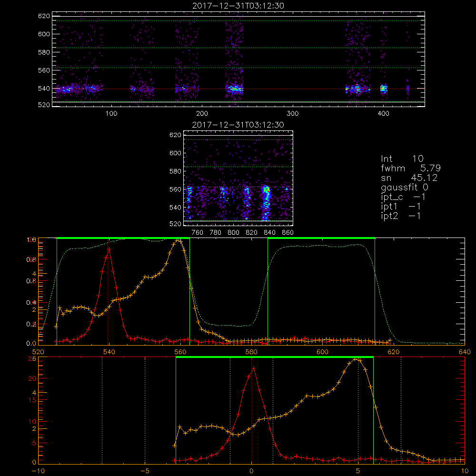476x476 pixels.
Task: Click the red peak at 540 in upper profile
Action: point(109,249)
